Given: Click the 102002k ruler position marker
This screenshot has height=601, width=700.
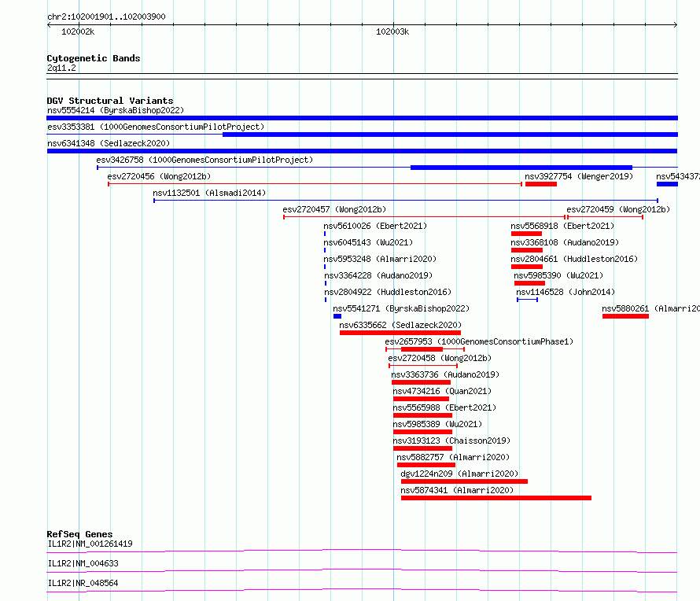Looking at the screenshot, I should pyautogui.click(x=78, y=31).
